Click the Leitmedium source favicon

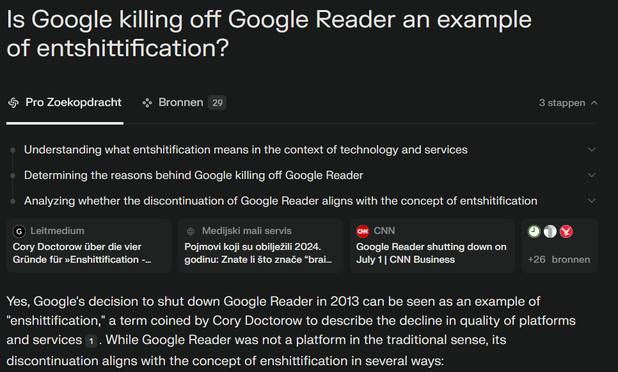19,231
